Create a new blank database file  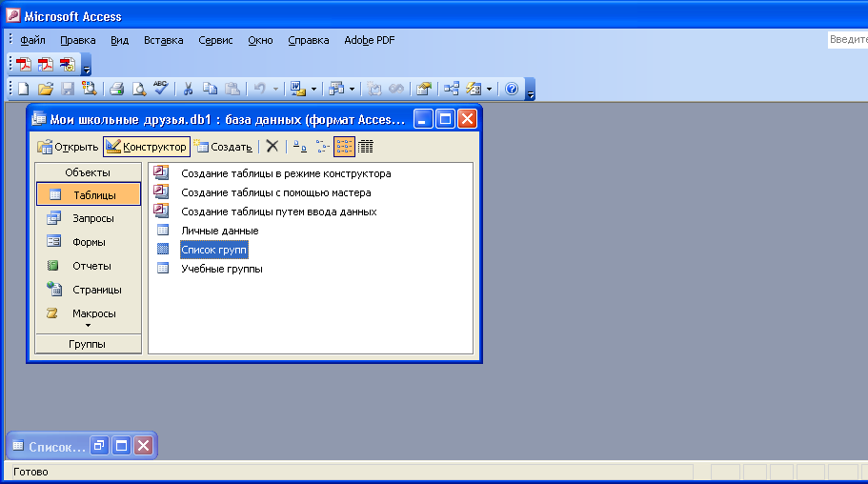point(23,89)
